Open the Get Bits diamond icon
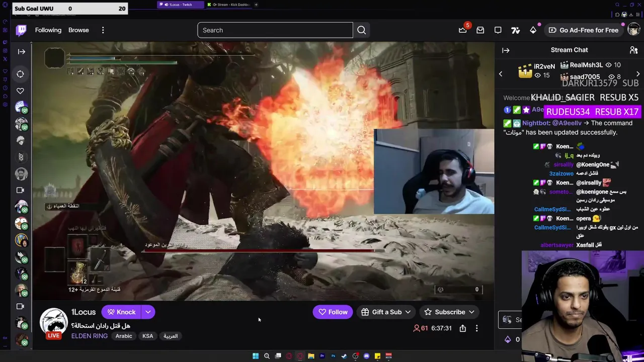Screen dimensions: 644x362 (x=533, y=30)
